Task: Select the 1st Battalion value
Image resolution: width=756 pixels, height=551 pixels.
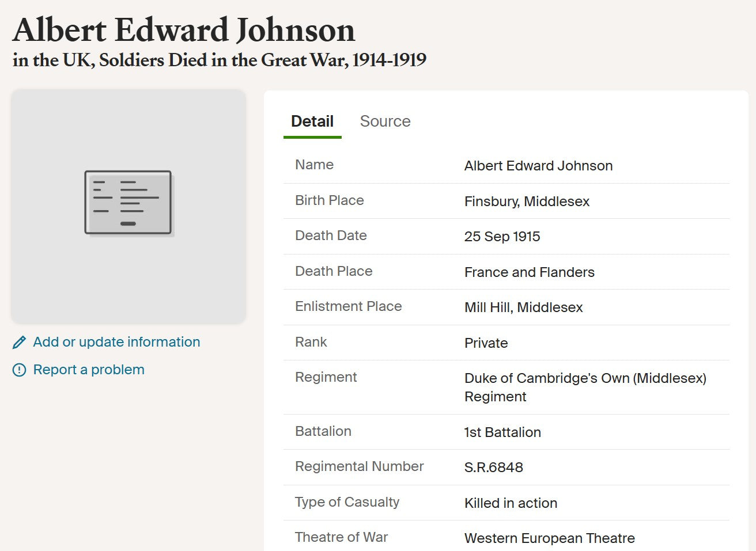Action: coord(502,432)
